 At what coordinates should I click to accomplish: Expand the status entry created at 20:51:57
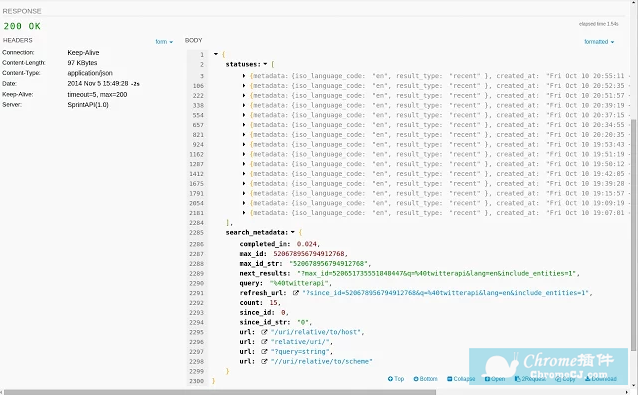[244, 95]
